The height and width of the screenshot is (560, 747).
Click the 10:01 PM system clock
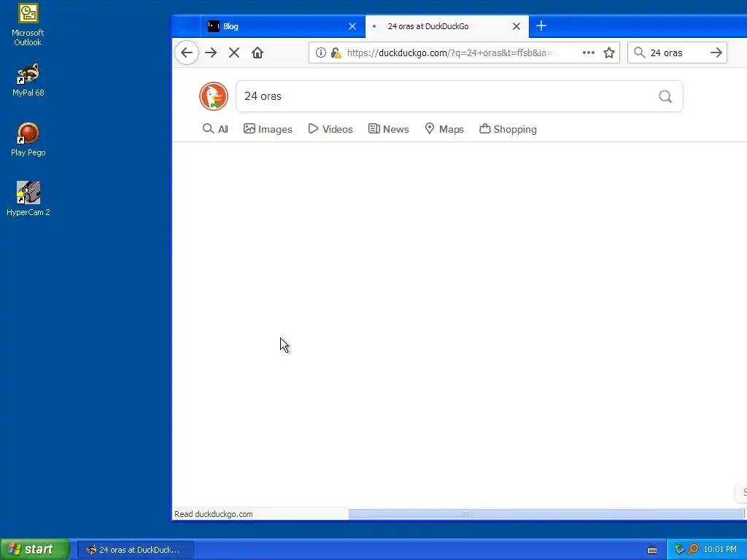(720, 550)
